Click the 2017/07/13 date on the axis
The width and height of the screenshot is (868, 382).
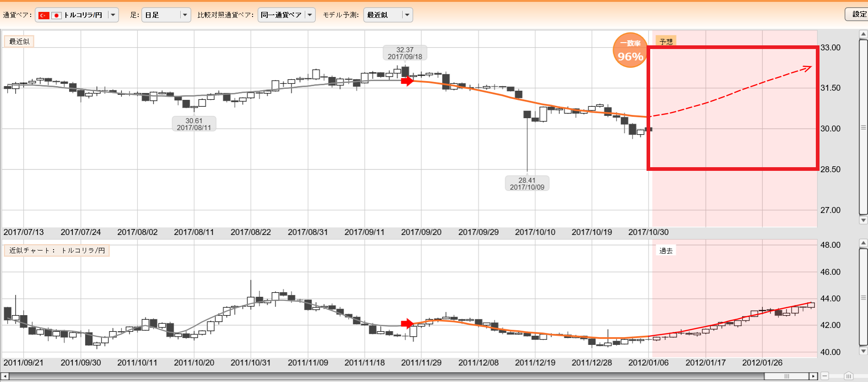tap(24, 232)
